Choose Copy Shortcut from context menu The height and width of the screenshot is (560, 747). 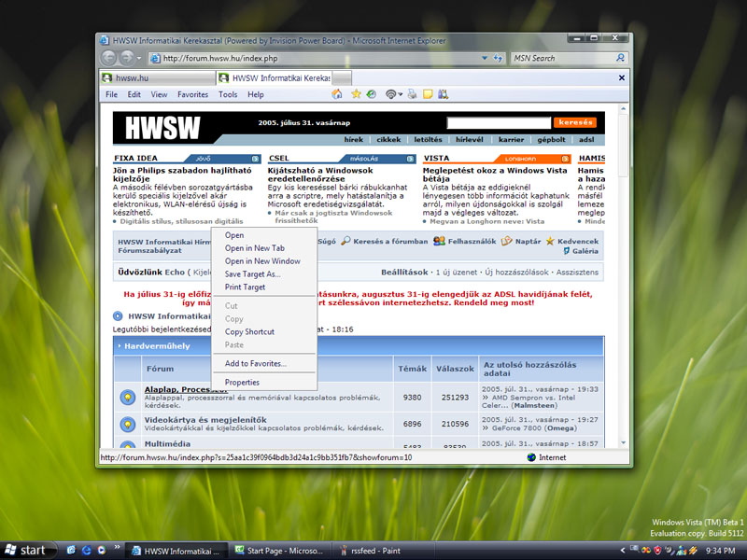point(265,332)
